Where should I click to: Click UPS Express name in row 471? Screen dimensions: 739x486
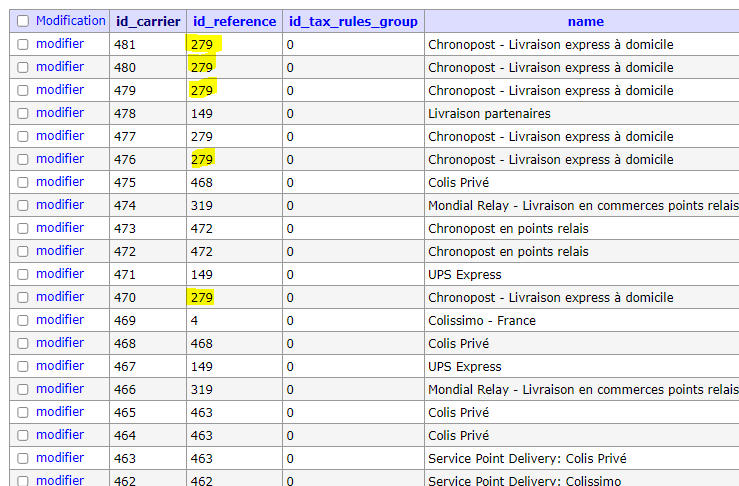pyautogui.click(x=465, y=274)
